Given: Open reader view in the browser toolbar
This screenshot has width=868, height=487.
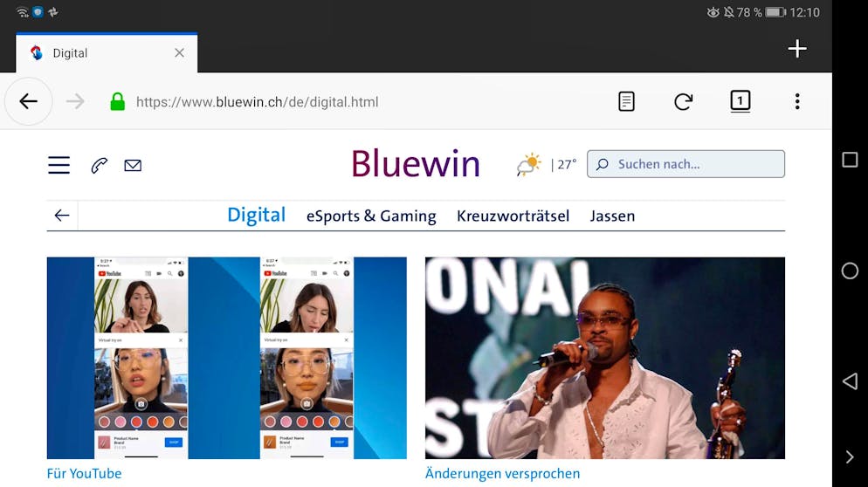Looking at the screenshot, I should [626, 101].
